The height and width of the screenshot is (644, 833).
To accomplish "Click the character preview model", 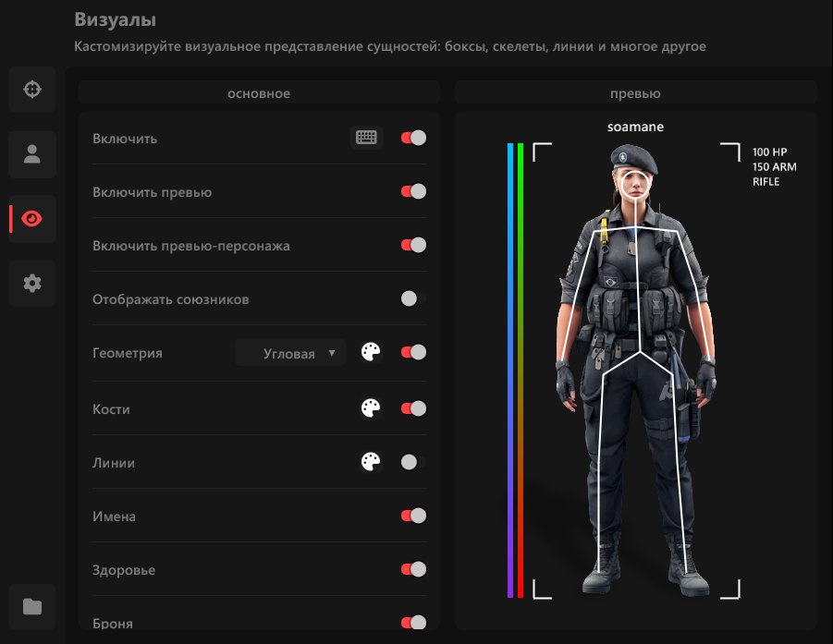I will tap(635, 370).
